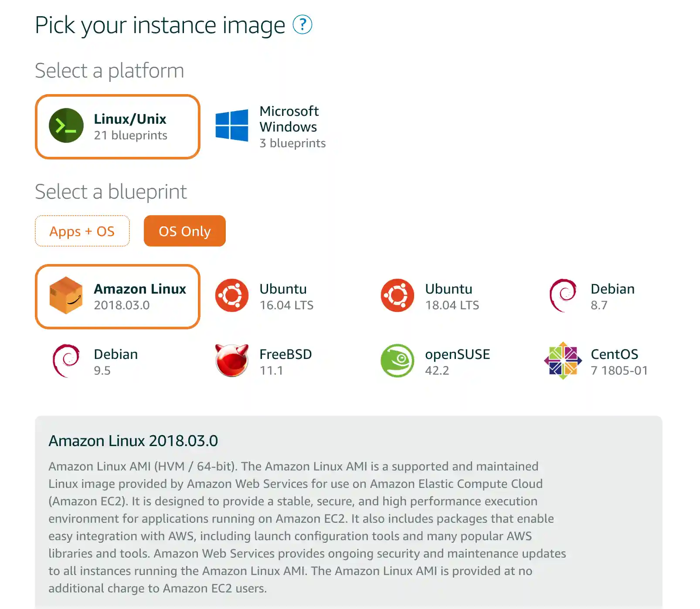The image size is (700, 609).
Task: Click the Ubuntu 16.04 LTS logo
Action: 231,295
